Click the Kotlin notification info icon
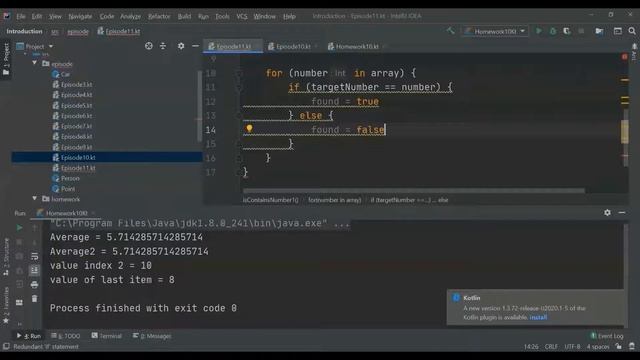The height and width of the screenshot is (360, 640). pyautogui.click(x=456, y=298)
